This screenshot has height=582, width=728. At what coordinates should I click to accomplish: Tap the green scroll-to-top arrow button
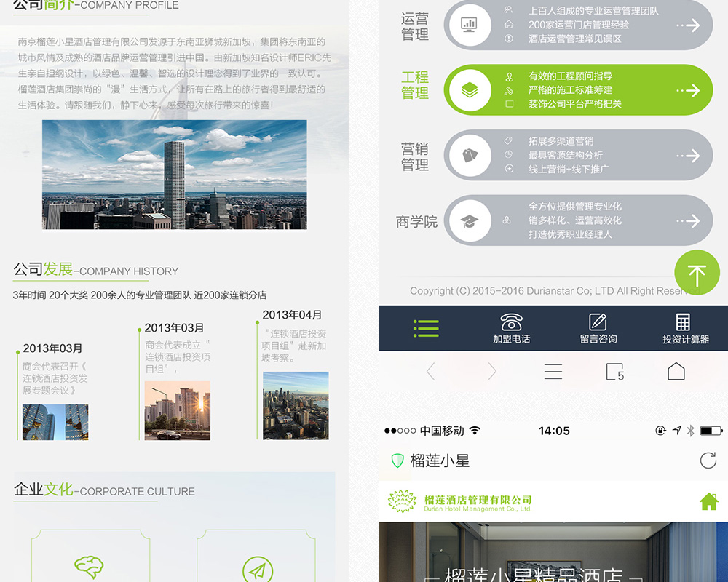pos(697,273)
